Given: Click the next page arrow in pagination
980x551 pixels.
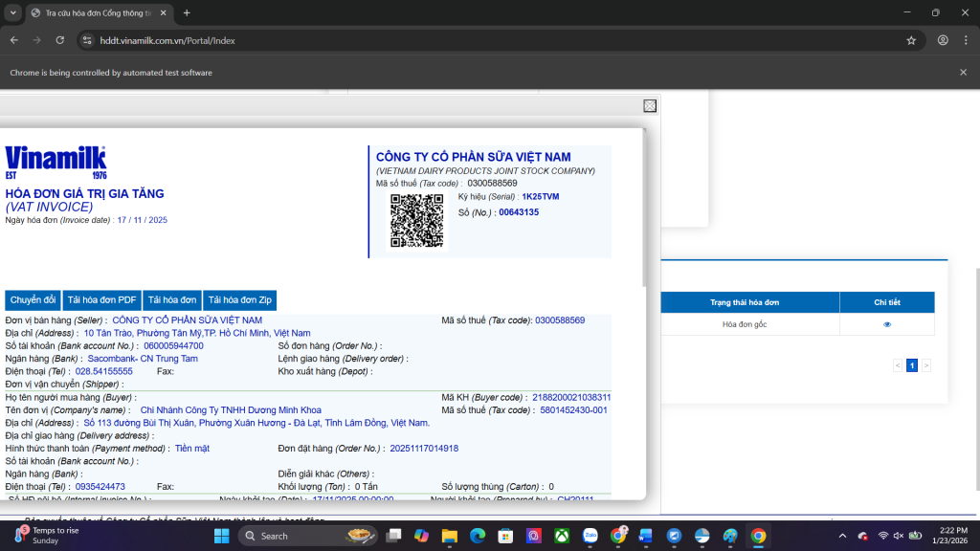Looking at the screenshot, I should [x=926, y=365].
